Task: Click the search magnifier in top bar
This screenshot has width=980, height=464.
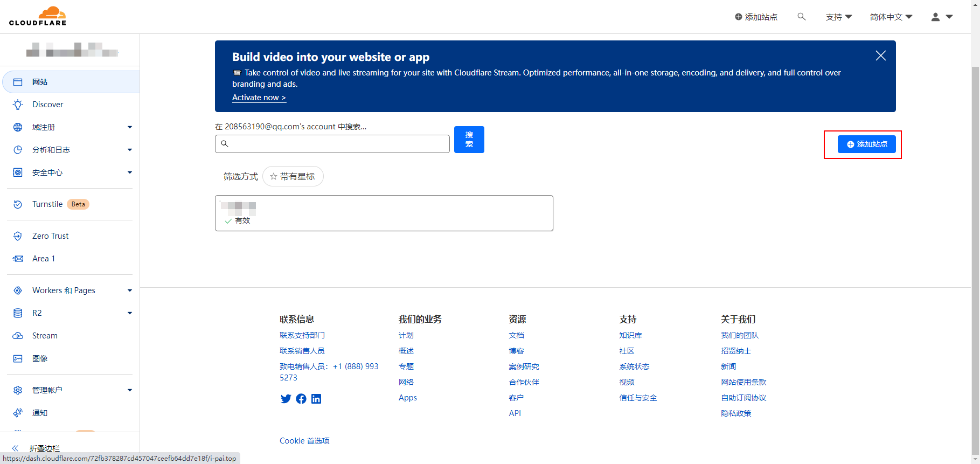Action: point(802,17)
